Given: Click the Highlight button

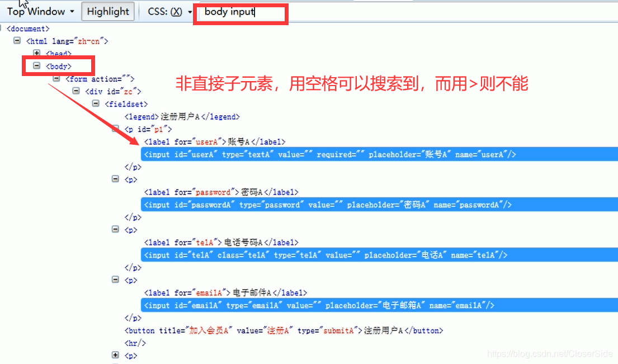Looking at the screenshot, I should (x=107, y=11).
